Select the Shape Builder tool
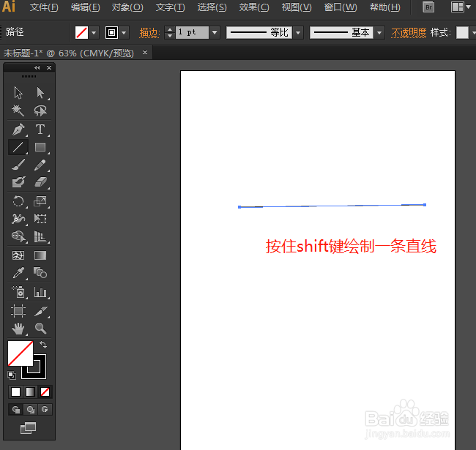This screenshot has width=476, height=450. (18, 236)
